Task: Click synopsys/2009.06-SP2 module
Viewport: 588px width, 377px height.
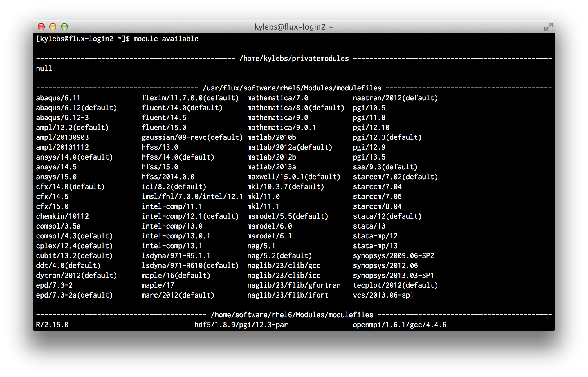Action: point(393,255)
